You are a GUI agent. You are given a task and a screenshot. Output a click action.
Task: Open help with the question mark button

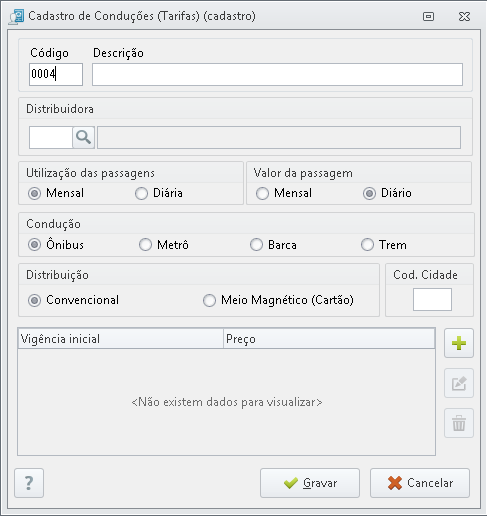coord(29,483)
